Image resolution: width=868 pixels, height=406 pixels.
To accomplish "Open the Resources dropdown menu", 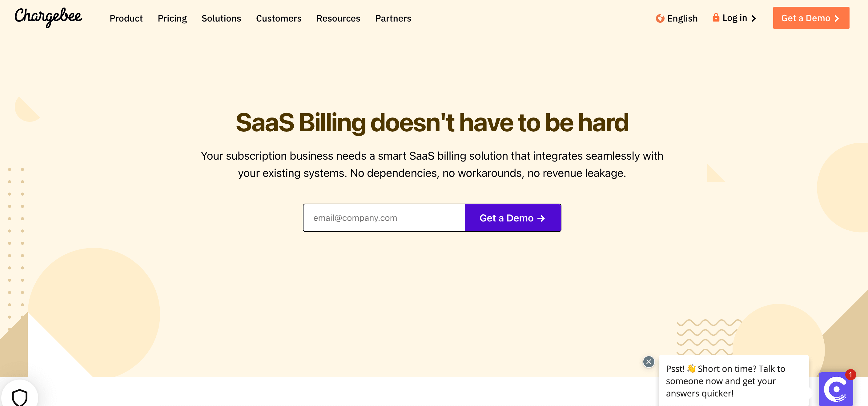I will tap(338, 18).
